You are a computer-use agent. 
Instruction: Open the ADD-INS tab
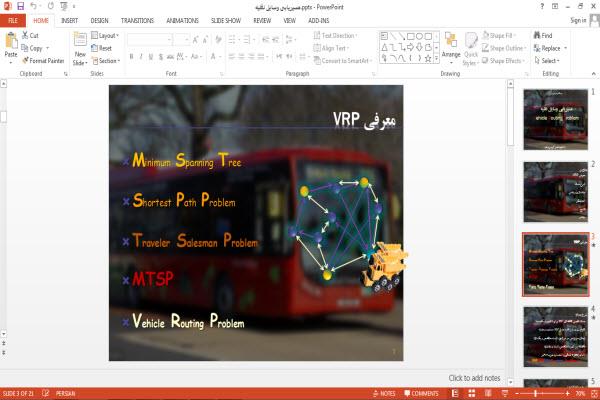tap(318, 21)
